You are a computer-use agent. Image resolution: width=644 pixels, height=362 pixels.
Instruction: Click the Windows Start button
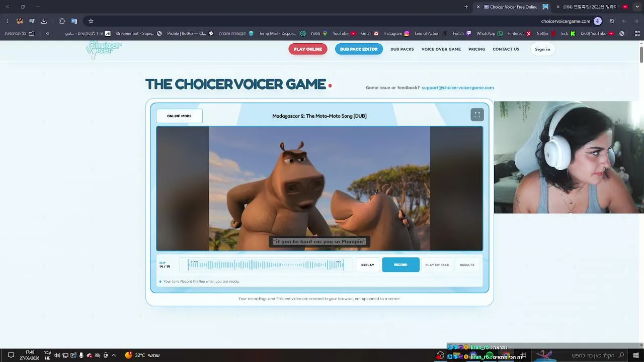pyautogui.click(x=636, y=355)
